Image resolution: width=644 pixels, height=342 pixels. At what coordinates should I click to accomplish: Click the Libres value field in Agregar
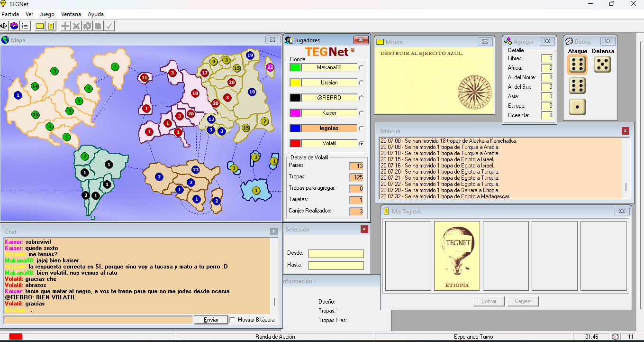pos(547,58)
